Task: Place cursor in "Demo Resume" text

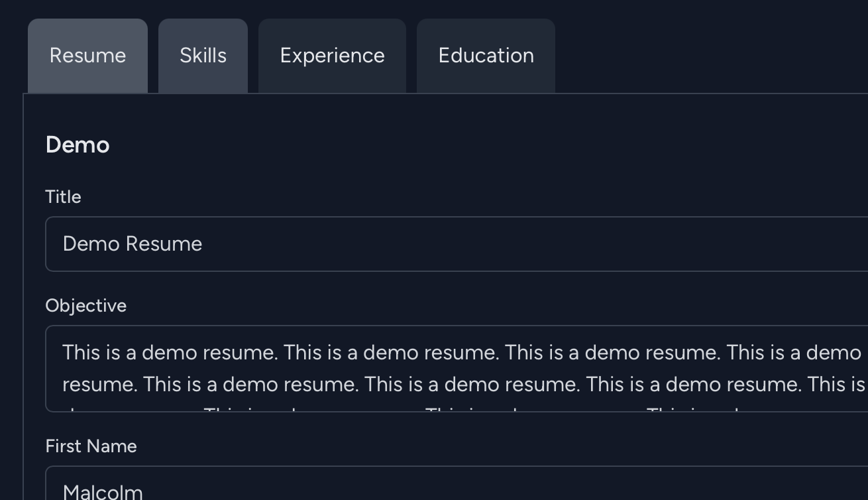Action: [132, 244]
